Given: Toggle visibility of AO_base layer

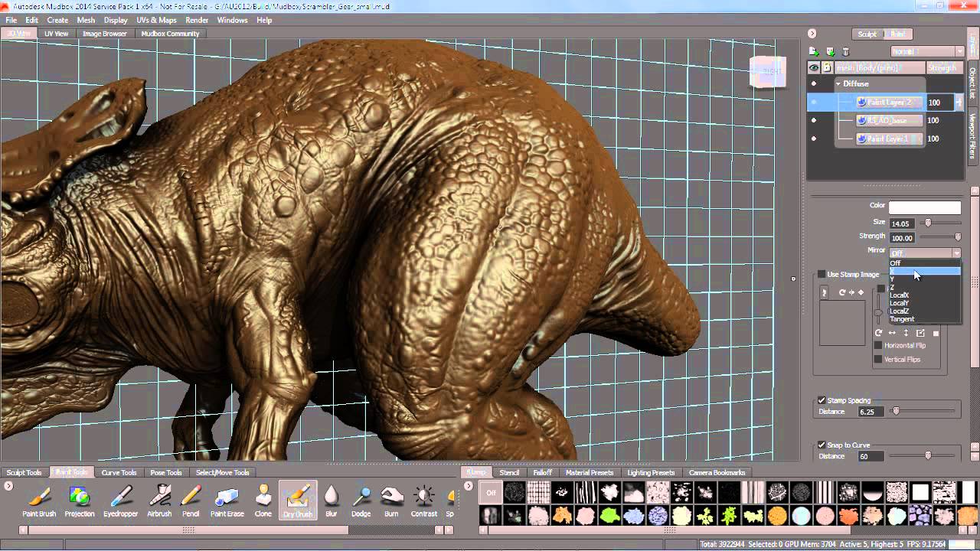Looking at the screenshot, I should [x=814, y=120].
